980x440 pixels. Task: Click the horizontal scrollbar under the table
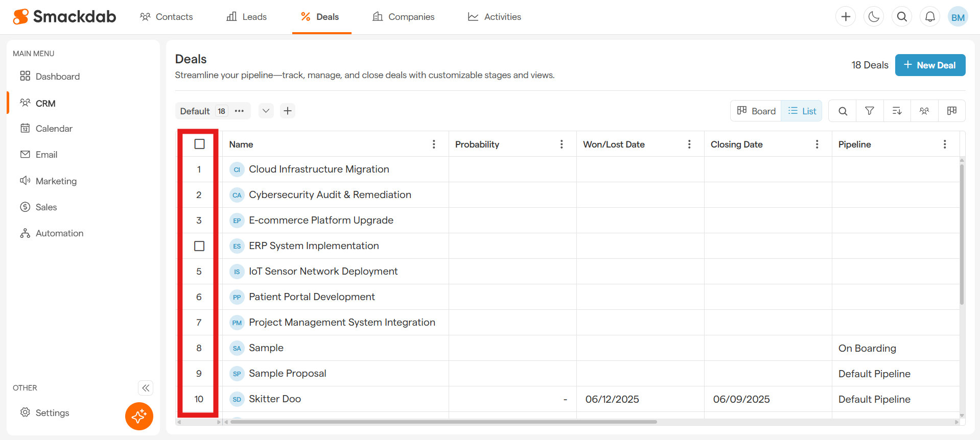tap(442, 422)
